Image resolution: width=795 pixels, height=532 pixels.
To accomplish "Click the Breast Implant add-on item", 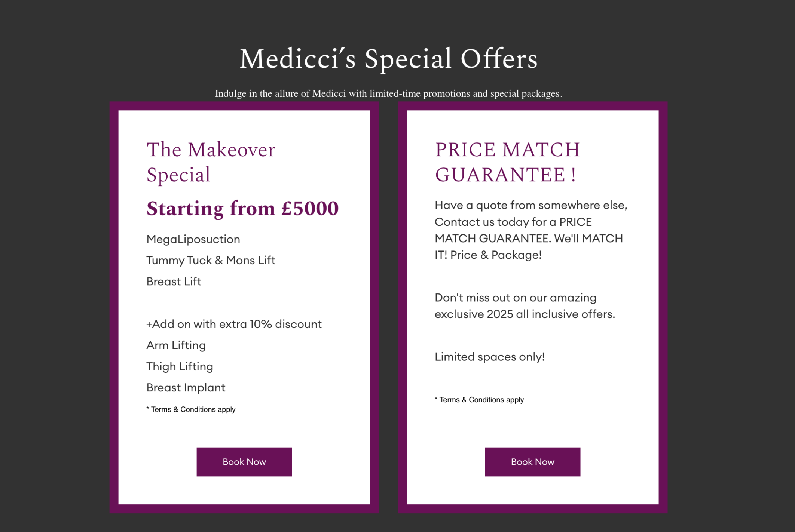I will (x=186, y=388).
